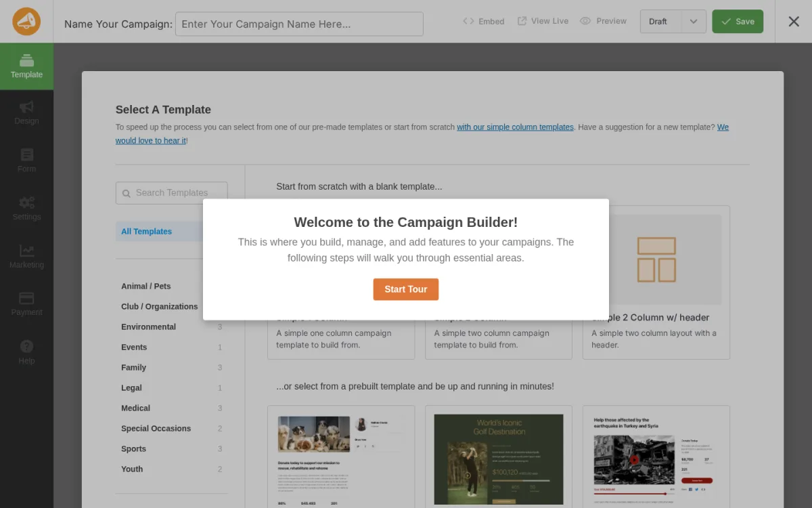Choose the Simple 2 Column w/ header template
This screenshot has width=812, height=508.
(x=656, y=282)
